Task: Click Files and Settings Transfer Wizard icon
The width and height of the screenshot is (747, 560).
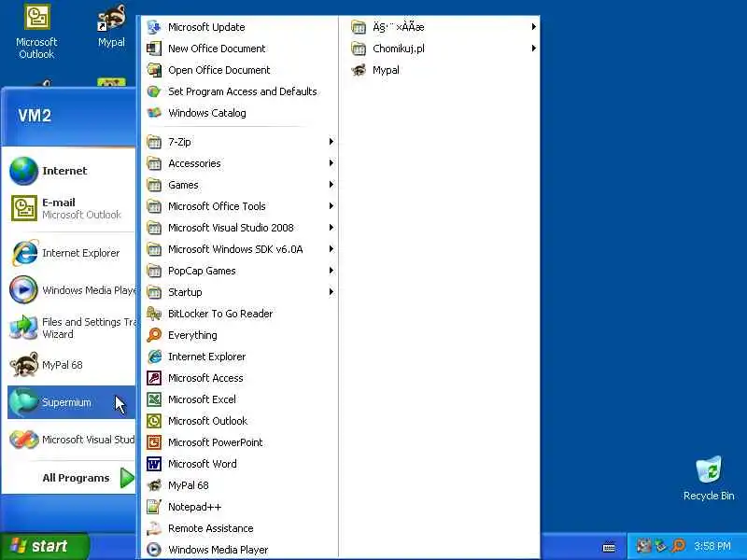Action: (x=23, y=328)
